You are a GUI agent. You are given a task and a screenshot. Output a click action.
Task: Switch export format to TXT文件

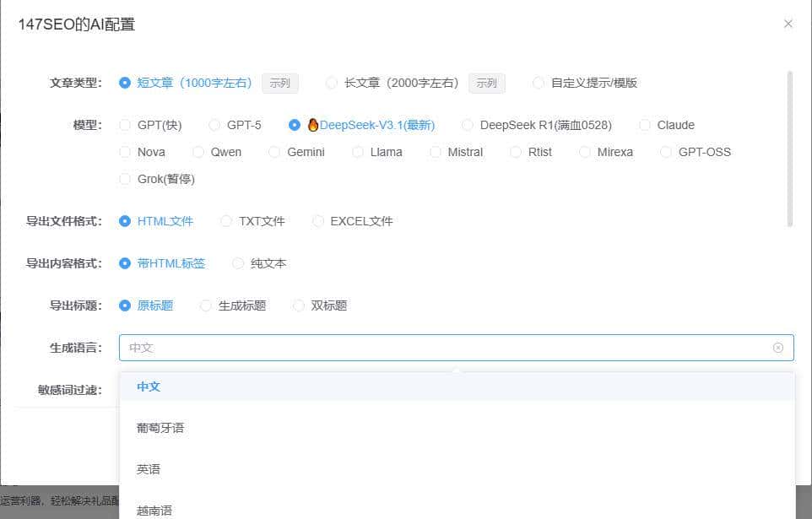click(226, 220)
